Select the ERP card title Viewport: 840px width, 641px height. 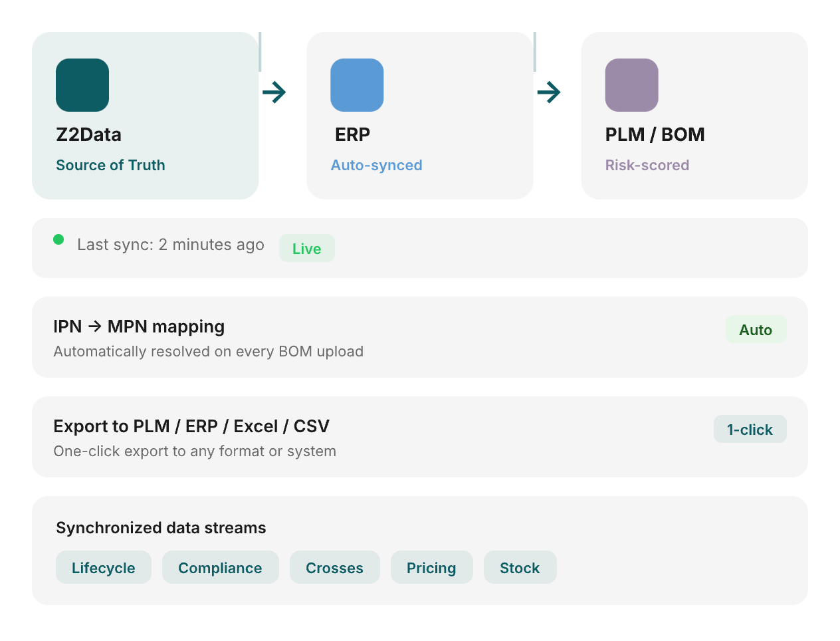click(x=352, y=134)
